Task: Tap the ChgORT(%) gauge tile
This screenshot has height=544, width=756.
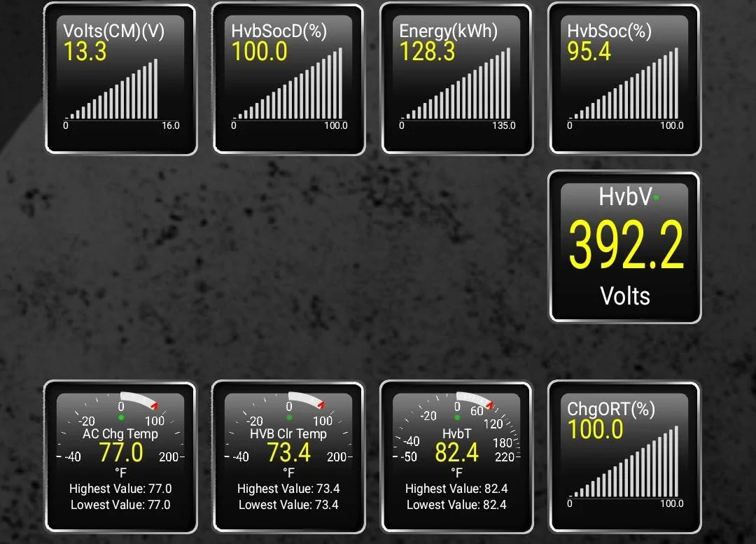Action: tap(625, 457)
